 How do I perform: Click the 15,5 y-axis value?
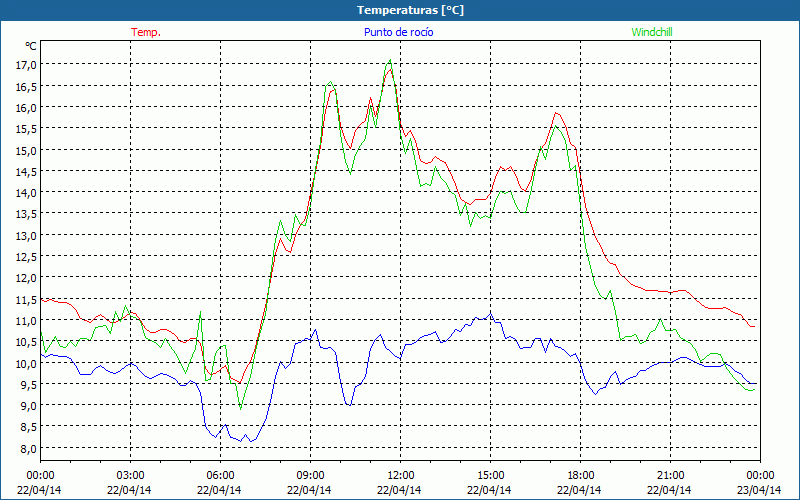point(28,128)
